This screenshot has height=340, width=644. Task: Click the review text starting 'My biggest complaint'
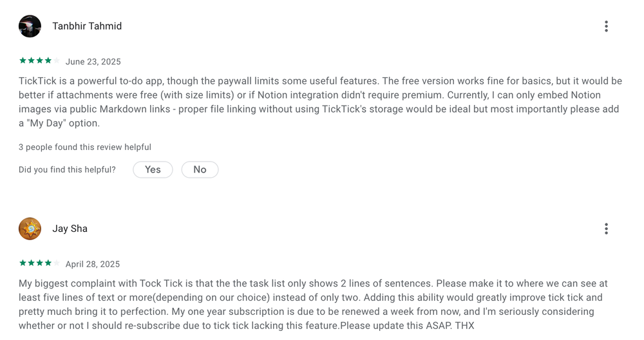(313, 304)
